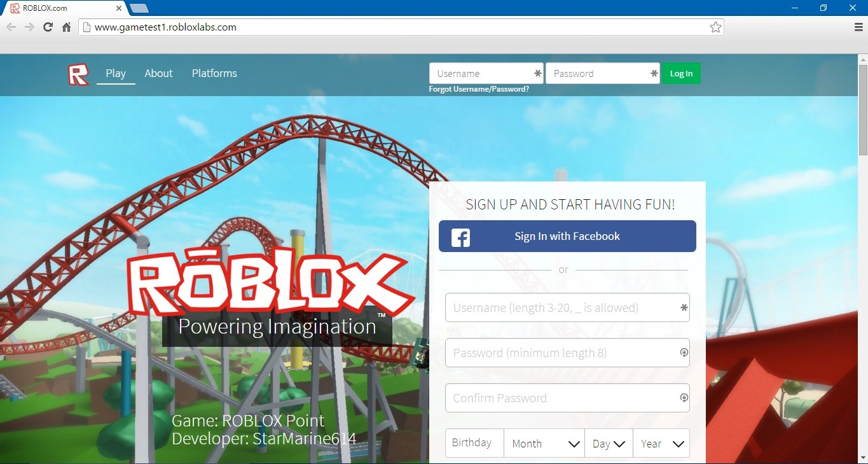The image size is (868, 464).
Task: Click the Facebook logo icon
Action: coord(460,237)
